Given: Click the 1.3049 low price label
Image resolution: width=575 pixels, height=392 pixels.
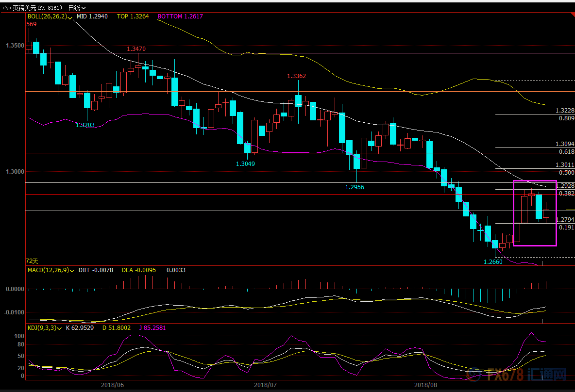Looking at the screenshot, I should click(245, 164).
